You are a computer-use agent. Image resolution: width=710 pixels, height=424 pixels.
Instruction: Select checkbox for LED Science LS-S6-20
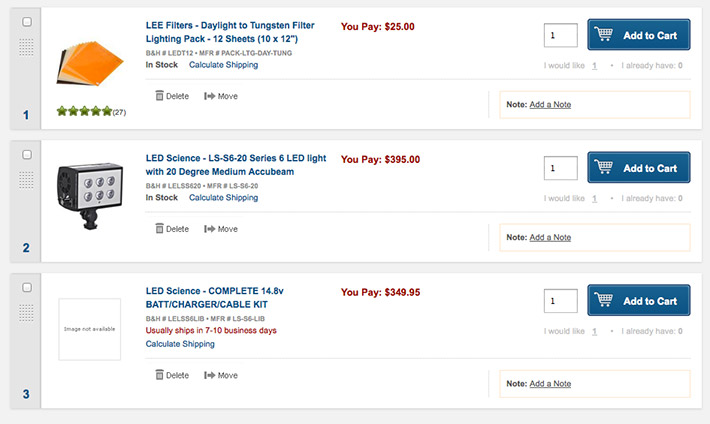(27, 154)
